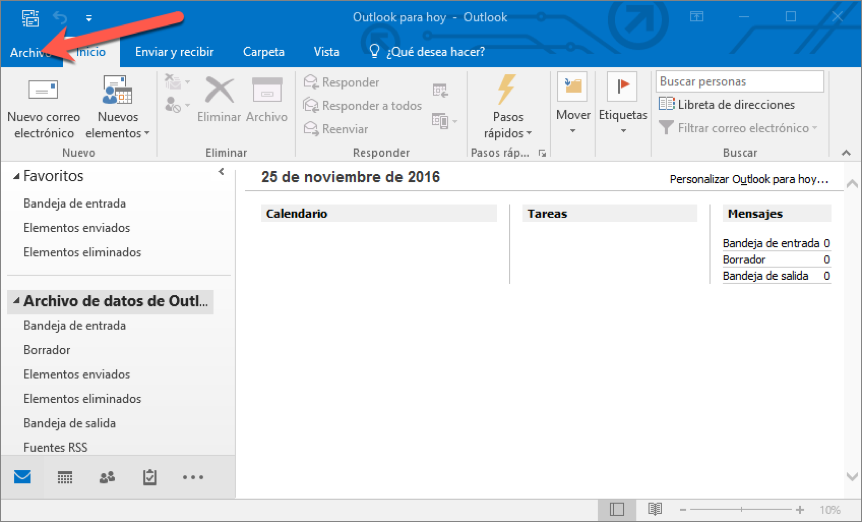Click the zoom in plus button
This screenshot has height=522, width=862.
(x=800, y=510)
